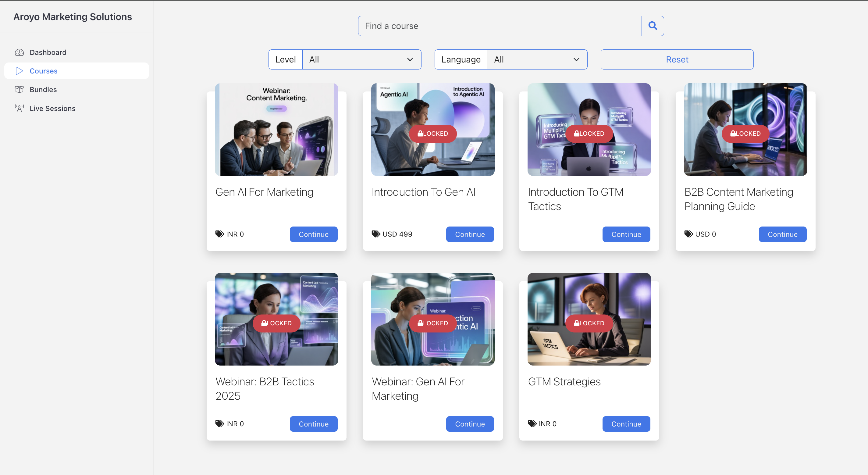This screenshot has width=868, height=475.
Task: Continue the Webinar: Gen AI For Marketing course
Action: click(x=470, y=424)
